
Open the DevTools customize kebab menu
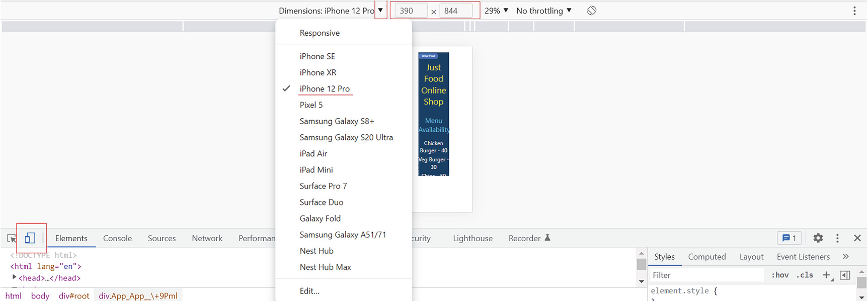point(837,238)
